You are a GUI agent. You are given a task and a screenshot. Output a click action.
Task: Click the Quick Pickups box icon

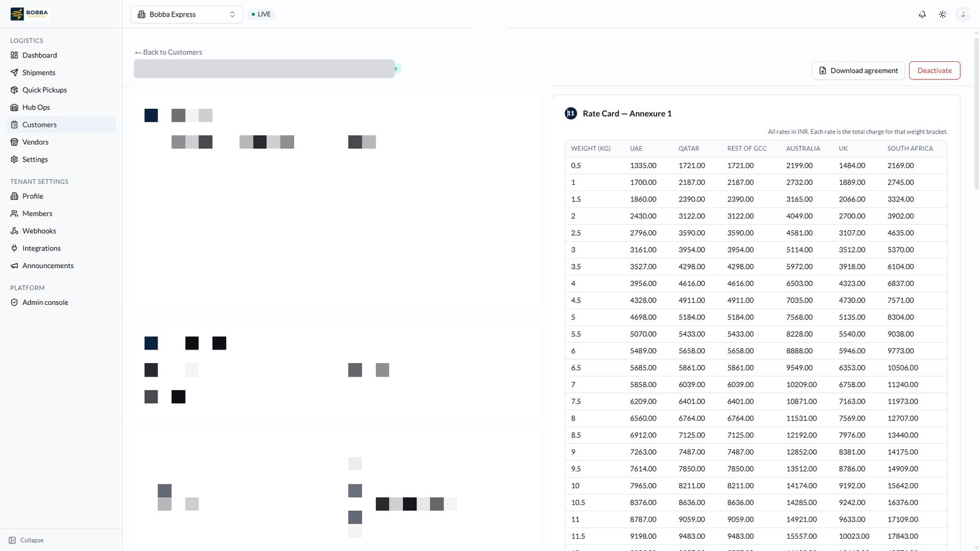pos(14,90)
